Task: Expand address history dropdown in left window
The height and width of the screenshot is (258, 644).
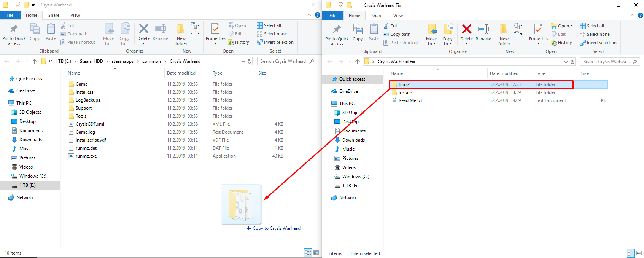Action: click(x=243, y=61)
